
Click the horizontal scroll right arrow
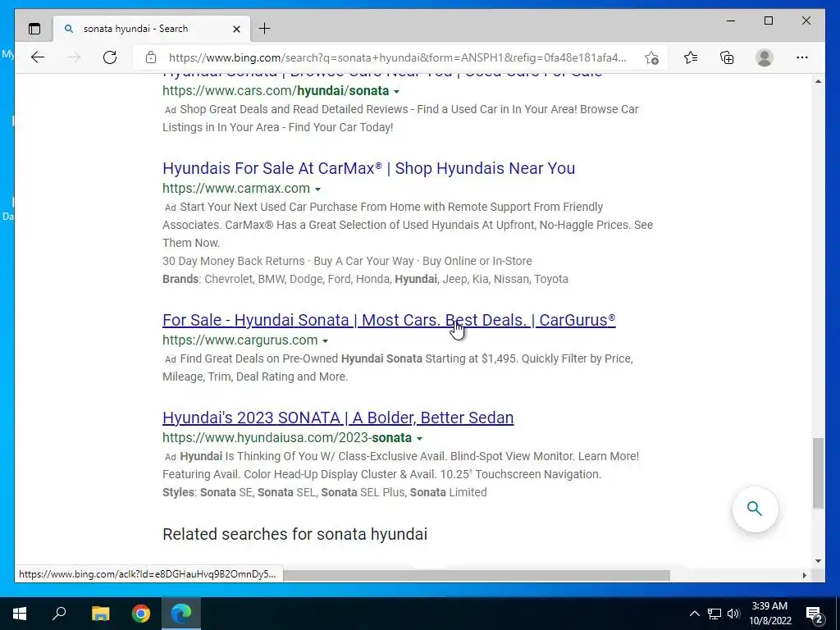[804, 575]
